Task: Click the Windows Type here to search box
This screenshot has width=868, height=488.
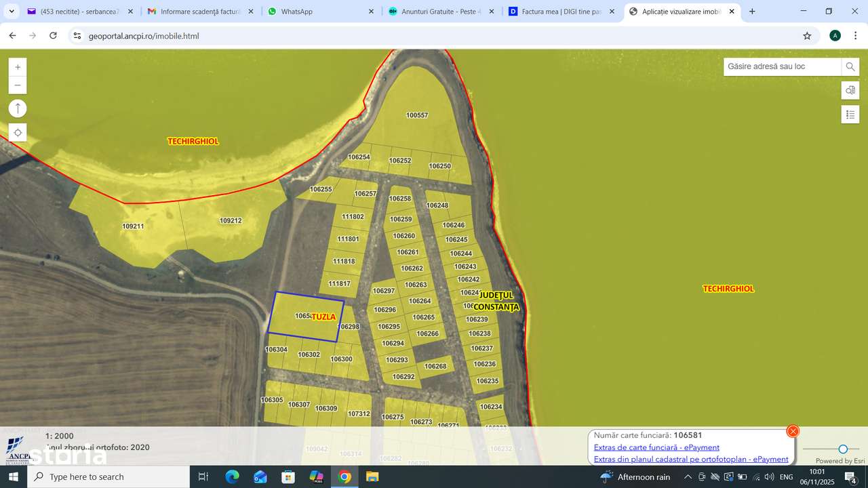Action: [x=108, y=476]
